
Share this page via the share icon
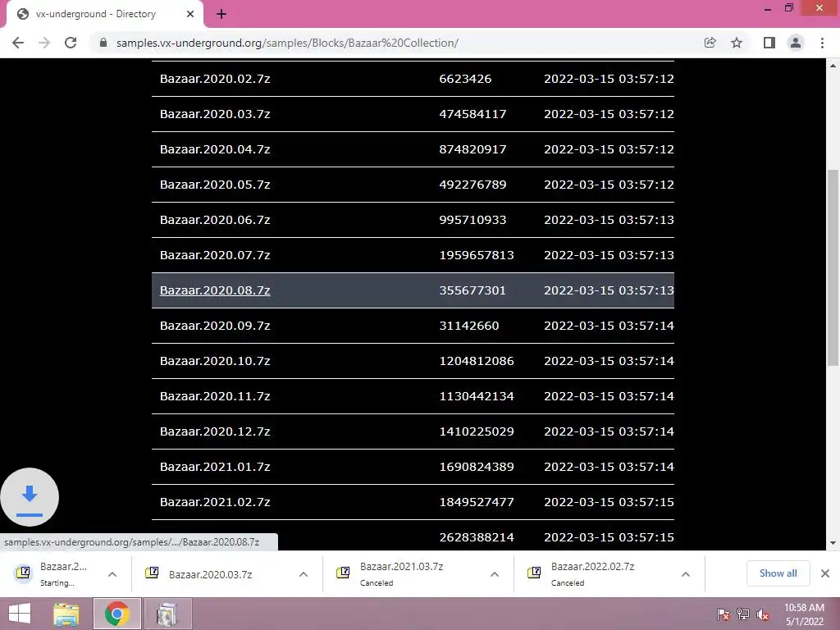710,43
